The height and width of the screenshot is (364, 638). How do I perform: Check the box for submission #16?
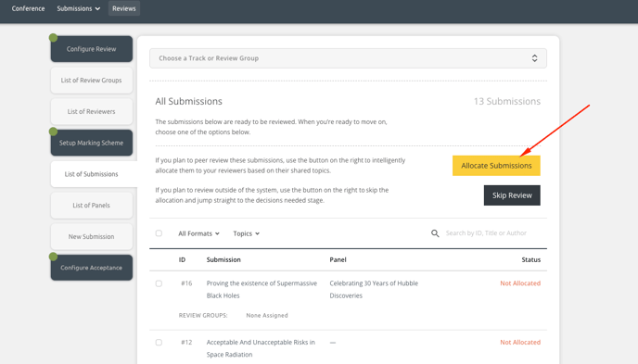click(x=159, y=283)
